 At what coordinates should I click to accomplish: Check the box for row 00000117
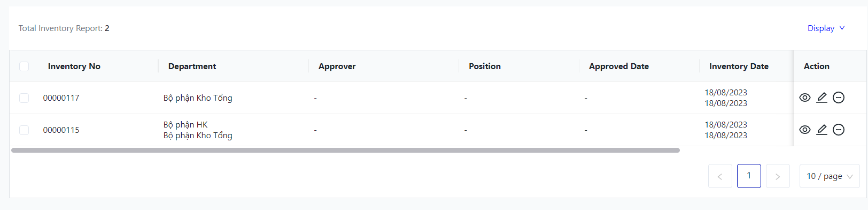[x=24, y=98]
